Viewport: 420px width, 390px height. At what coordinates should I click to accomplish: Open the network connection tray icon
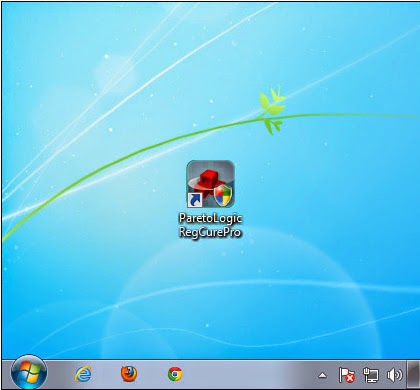(370, 375)
